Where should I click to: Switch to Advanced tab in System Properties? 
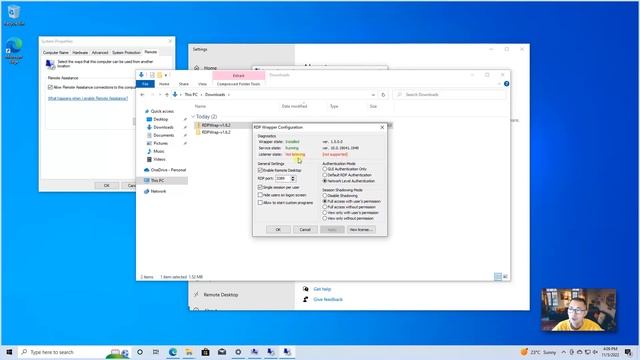100,53
